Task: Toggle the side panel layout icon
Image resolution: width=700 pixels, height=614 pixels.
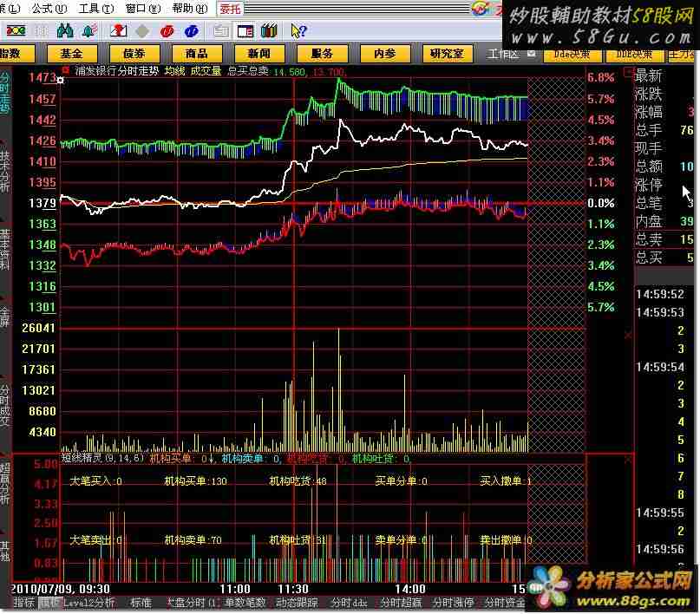Action: 245,31
